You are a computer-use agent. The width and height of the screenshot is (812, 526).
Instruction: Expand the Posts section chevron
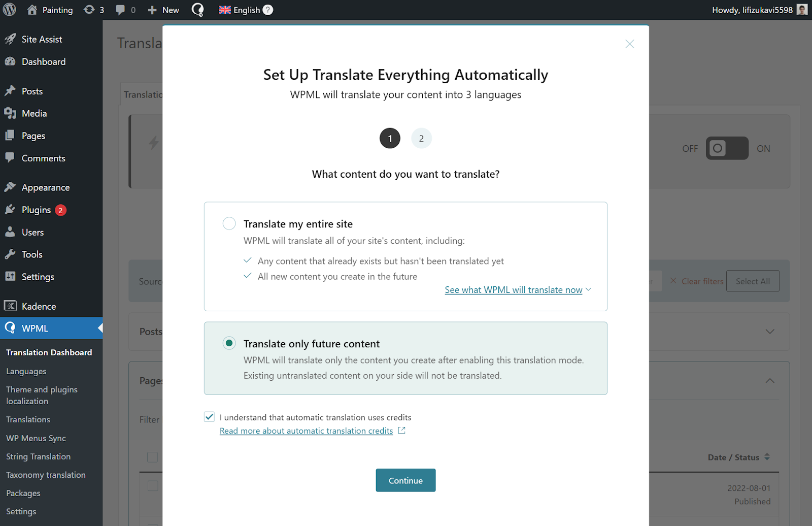tap(770, 332)
